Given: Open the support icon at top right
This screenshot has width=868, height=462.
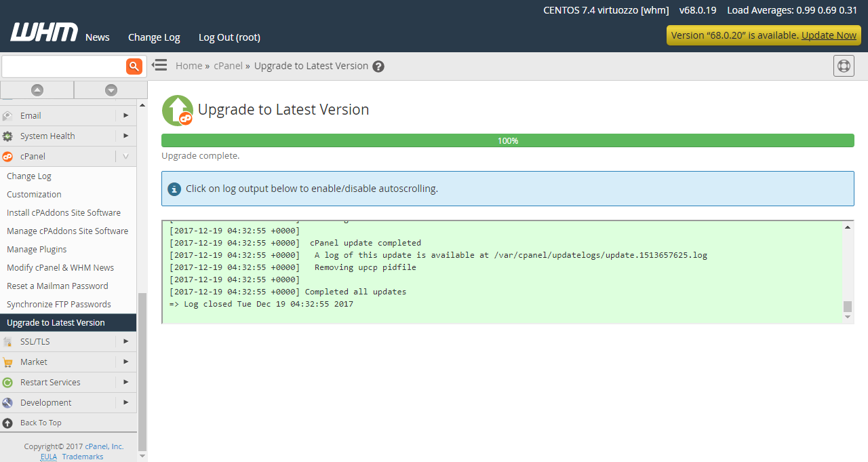Looking at the screenshot, I should point(844,66).
